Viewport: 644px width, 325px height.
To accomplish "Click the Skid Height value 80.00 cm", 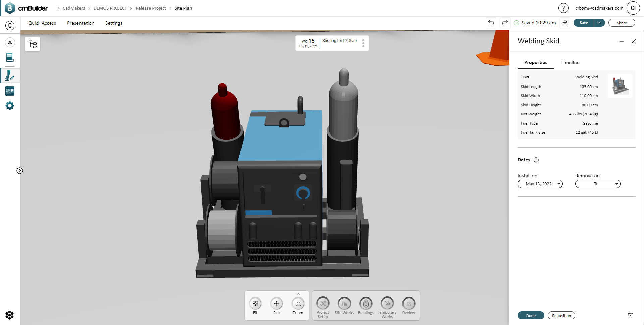I will [x=590, y=105].
